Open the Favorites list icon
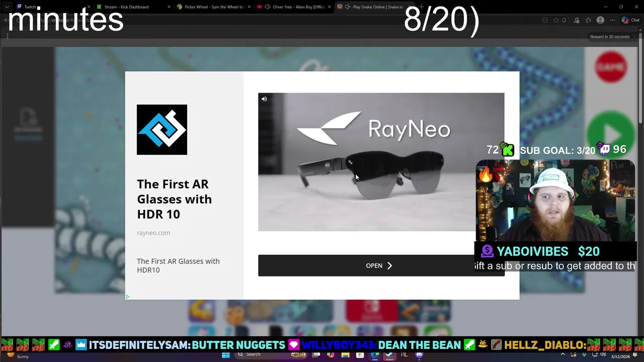The height and width of the screenshot is (362, 644). [588, 20]
